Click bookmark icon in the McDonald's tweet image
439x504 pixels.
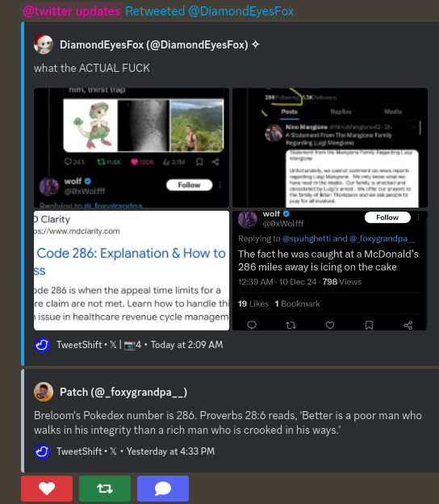[x=369, y=325]
